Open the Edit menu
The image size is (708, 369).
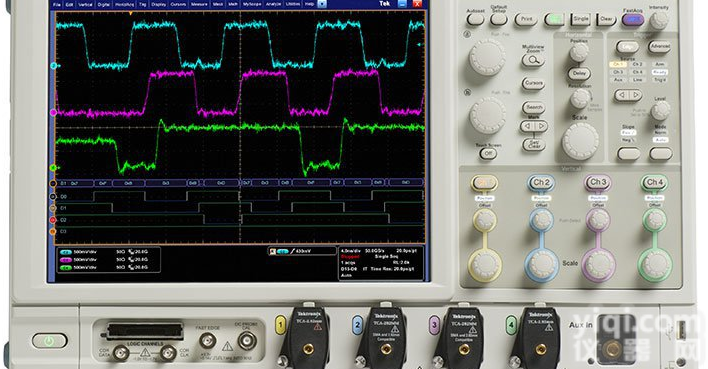pos(69,5)
